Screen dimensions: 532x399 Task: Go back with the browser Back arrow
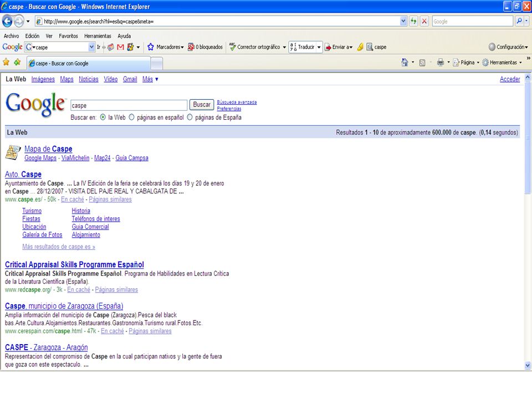(7, 22)
